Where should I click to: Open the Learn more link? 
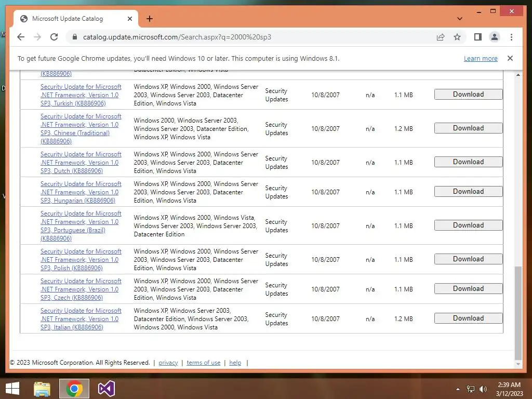[481, 58]
